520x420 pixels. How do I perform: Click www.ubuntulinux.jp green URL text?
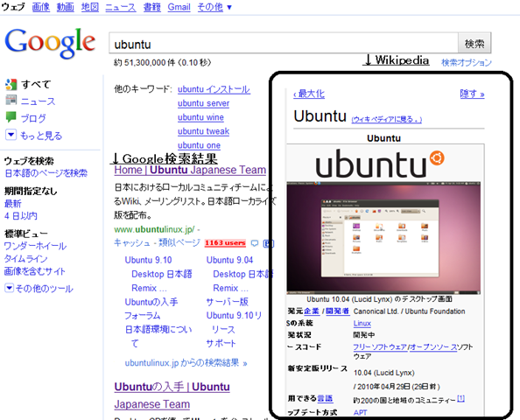tap(155, 229)
